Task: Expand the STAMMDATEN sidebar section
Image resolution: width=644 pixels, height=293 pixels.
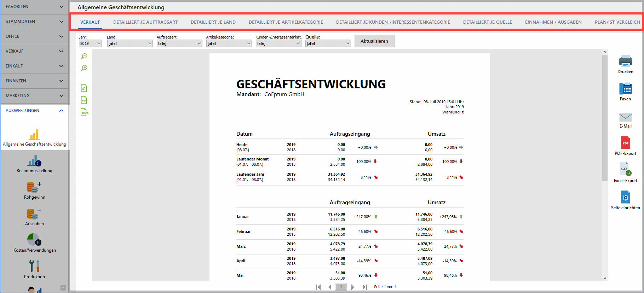Action: pos(34,22)
